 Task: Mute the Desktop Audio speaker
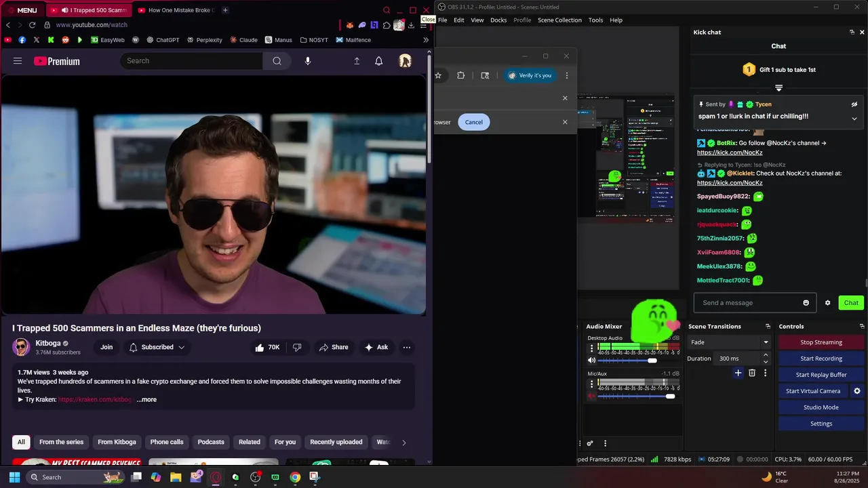click(591, 361)
